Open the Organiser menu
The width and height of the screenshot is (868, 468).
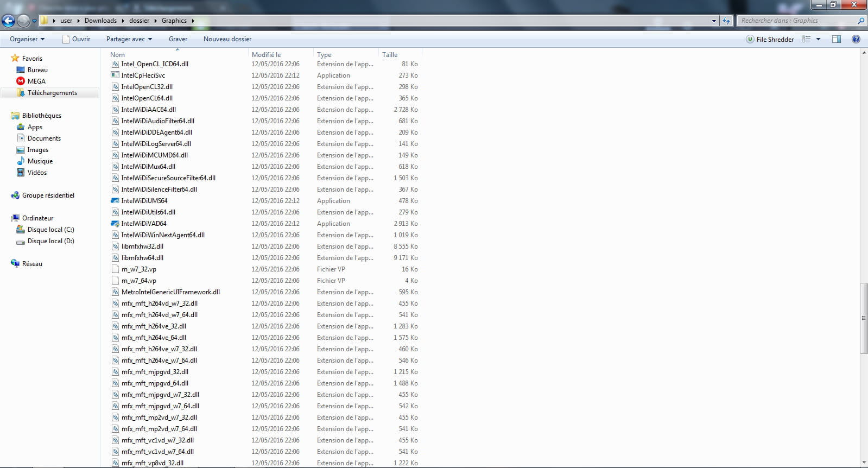pyautogui.click(x=27, y=39)
